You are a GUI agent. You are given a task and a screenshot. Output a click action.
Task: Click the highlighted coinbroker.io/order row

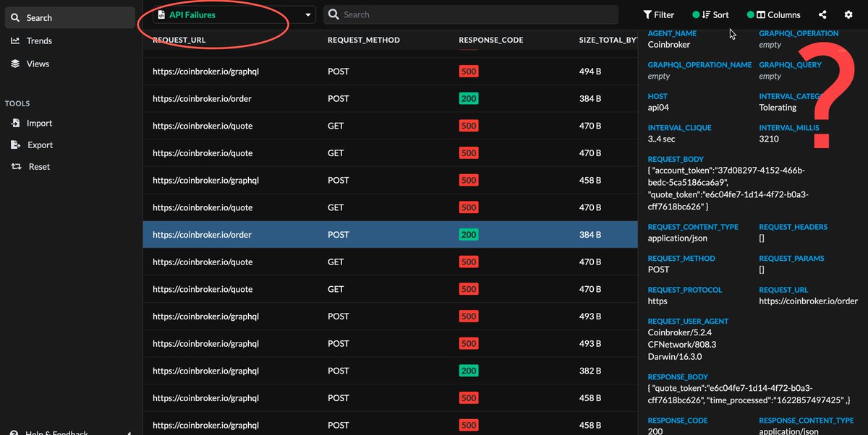(391, 235)
